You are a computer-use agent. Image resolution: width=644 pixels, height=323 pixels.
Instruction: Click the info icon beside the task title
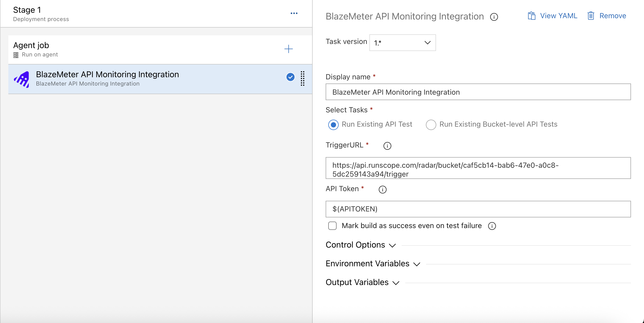pos(494,17)
